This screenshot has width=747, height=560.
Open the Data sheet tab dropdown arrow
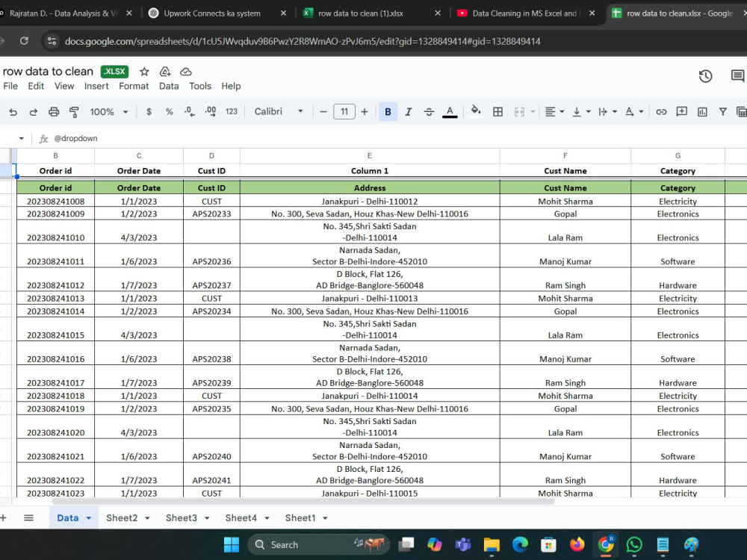point(89,518)
